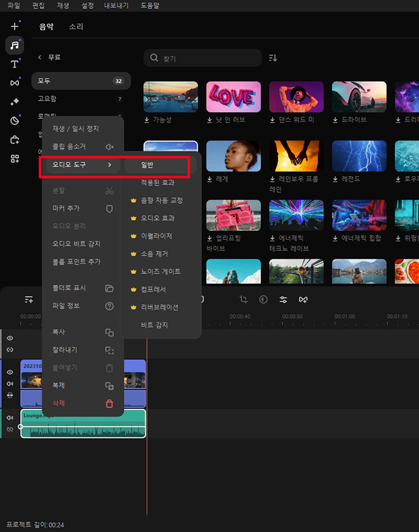
Task: Open the more tools grid icon
Action: 15,159
